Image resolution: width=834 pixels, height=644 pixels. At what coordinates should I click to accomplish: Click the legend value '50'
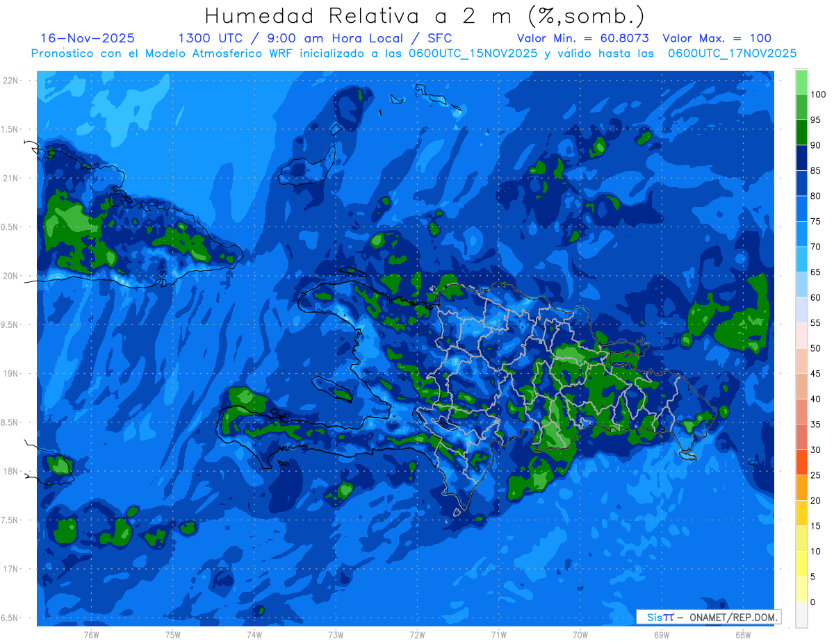(815, 348)
